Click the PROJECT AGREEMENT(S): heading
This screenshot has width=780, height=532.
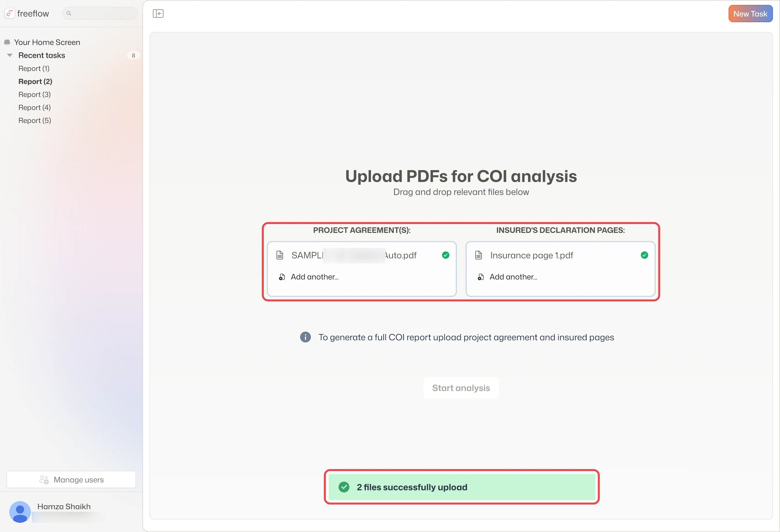coord(362,230)
